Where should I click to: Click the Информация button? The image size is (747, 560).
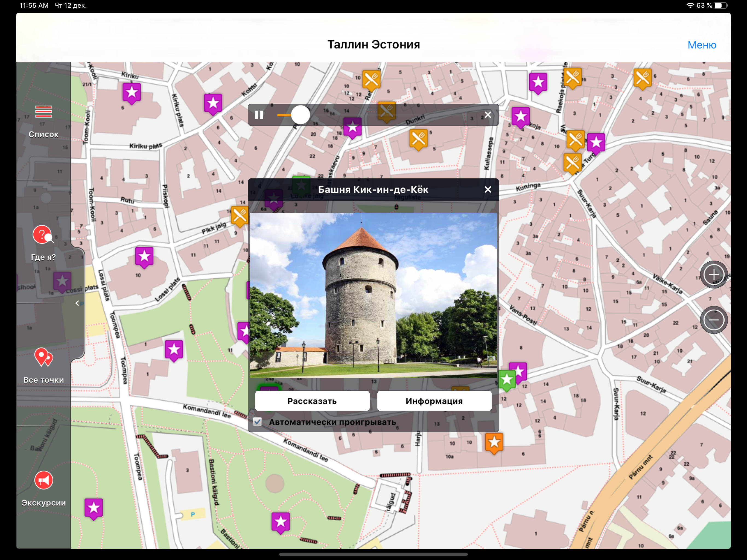(x=434, y=401)
